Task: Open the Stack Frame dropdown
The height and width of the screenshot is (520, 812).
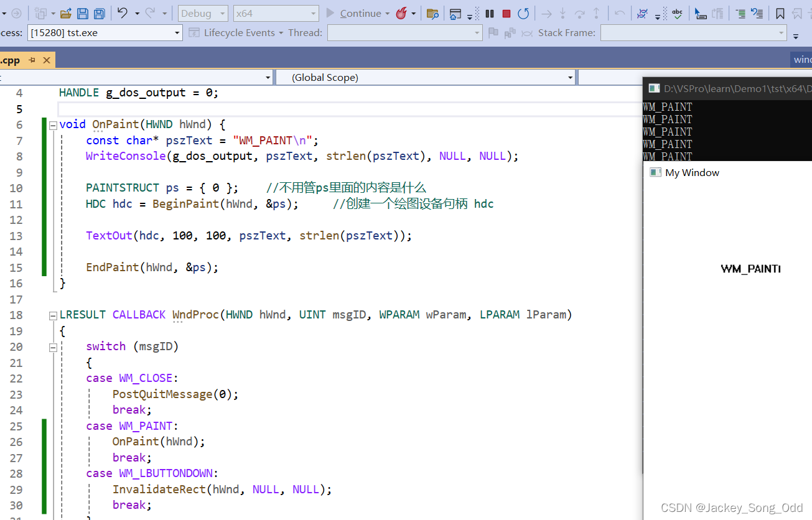Action: [693, 33]
